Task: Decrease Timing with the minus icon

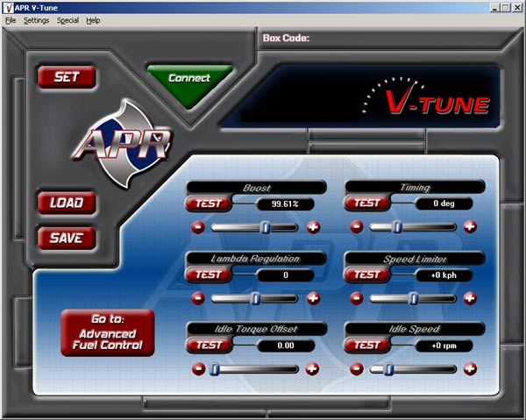Action: 356,227
